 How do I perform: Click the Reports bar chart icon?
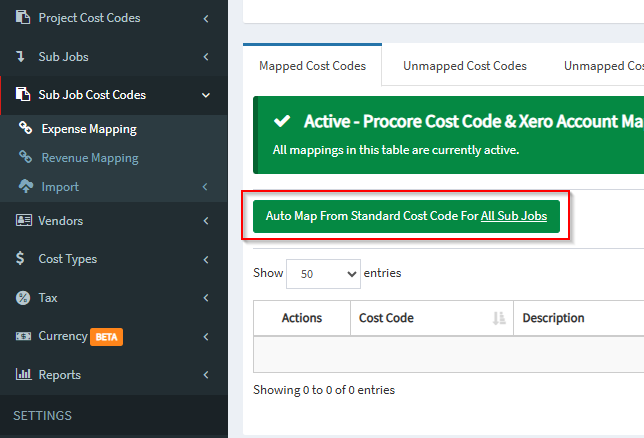click(23, 374)
